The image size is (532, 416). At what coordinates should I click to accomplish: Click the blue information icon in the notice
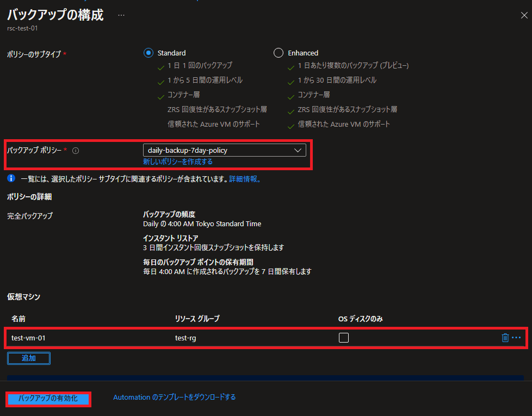click(11, 178)
